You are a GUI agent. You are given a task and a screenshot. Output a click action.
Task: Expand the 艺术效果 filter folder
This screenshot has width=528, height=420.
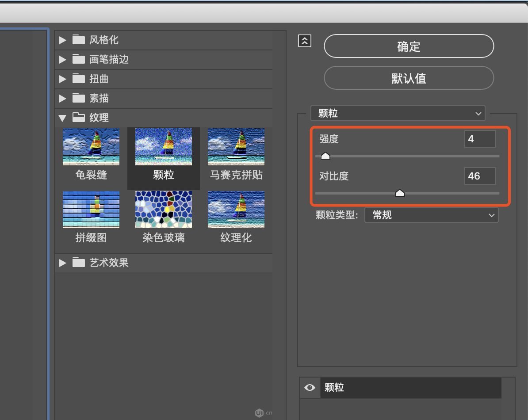click(62, 263)
